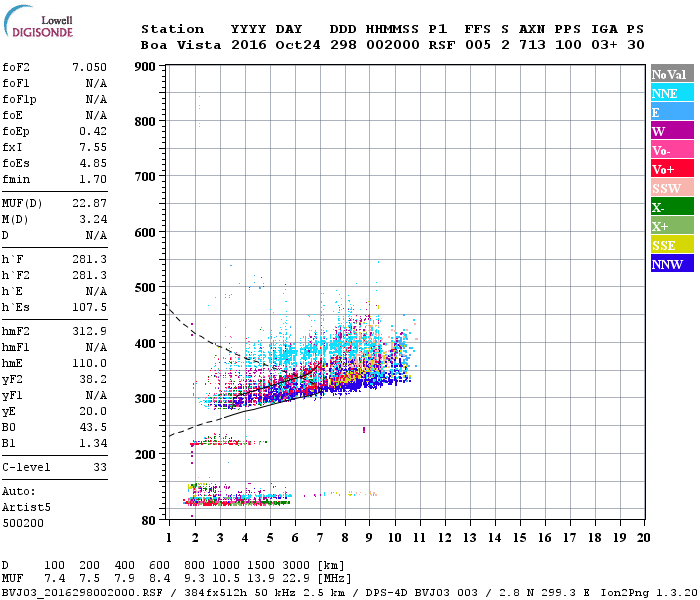Viewport: 700px width, 600px height.
Task: Click the 500 km altitude axis label
Action: point(145,288)
